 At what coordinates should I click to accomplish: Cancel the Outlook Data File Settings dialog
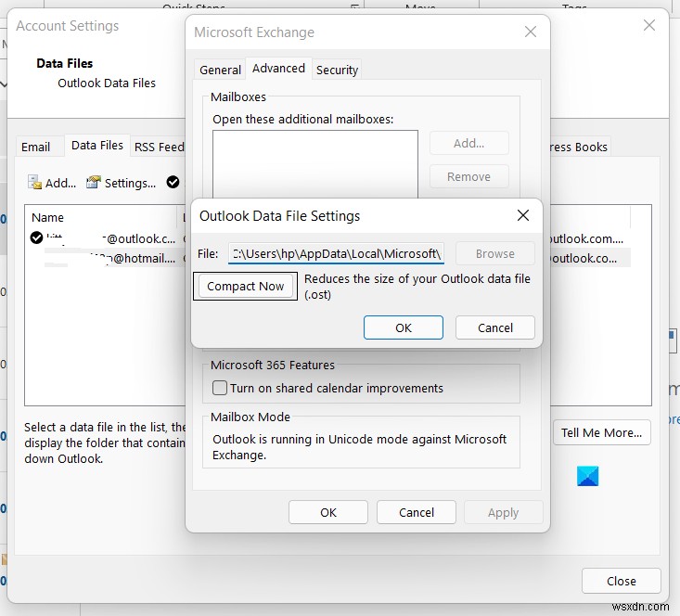(494, 327)
